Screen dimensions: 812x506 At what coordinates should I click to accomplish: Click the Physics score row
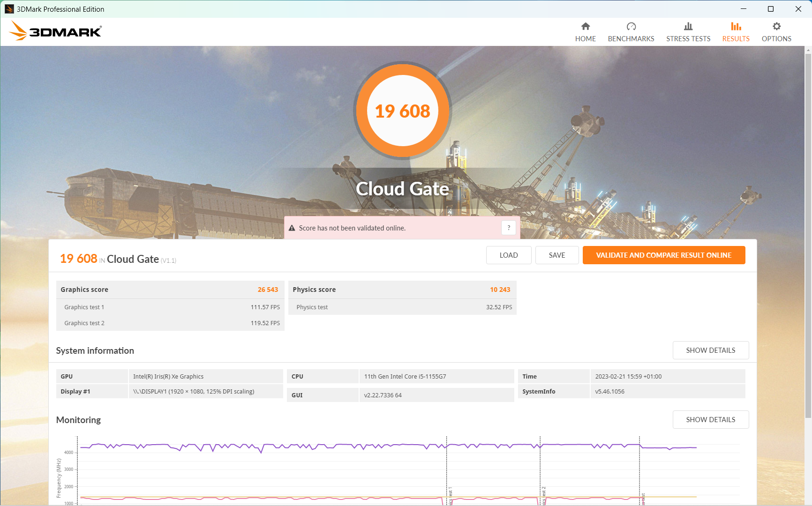402,290
